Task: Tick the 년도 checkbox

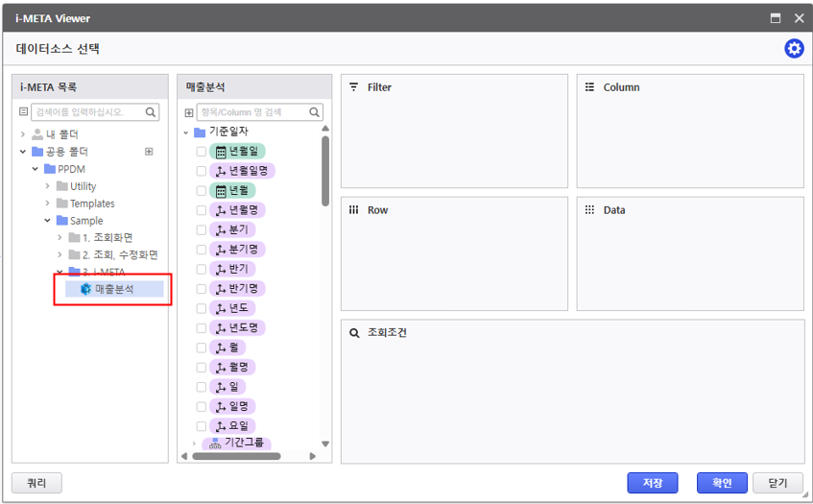Action: point(202,308)
